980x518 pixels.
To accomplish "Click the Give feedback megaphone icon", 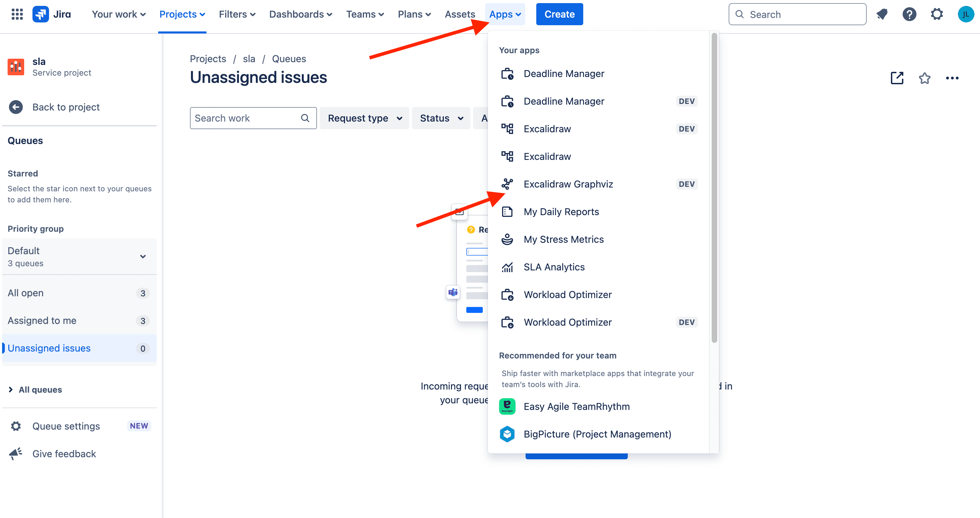I will (x=16, y=453).
